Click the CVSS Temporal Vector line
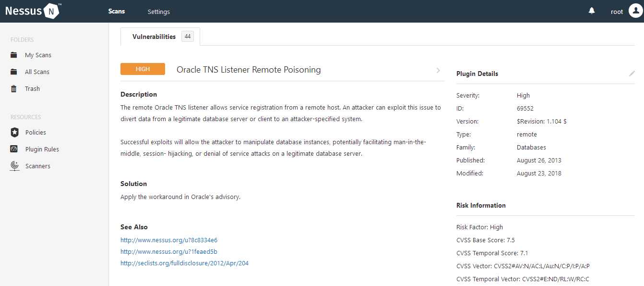Image resolution: width=644 pixels, height=286 pixels. 523,279
